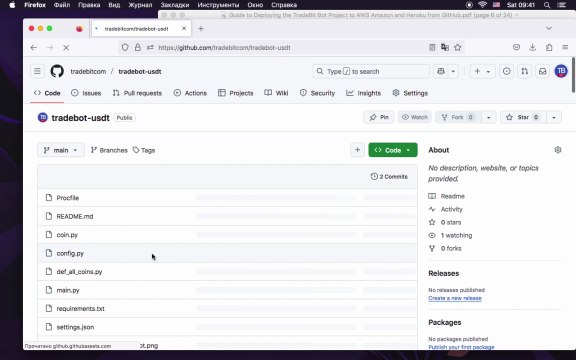Open the Закладки menu
This screenshot has height=360, width=576.
(175, 5)
